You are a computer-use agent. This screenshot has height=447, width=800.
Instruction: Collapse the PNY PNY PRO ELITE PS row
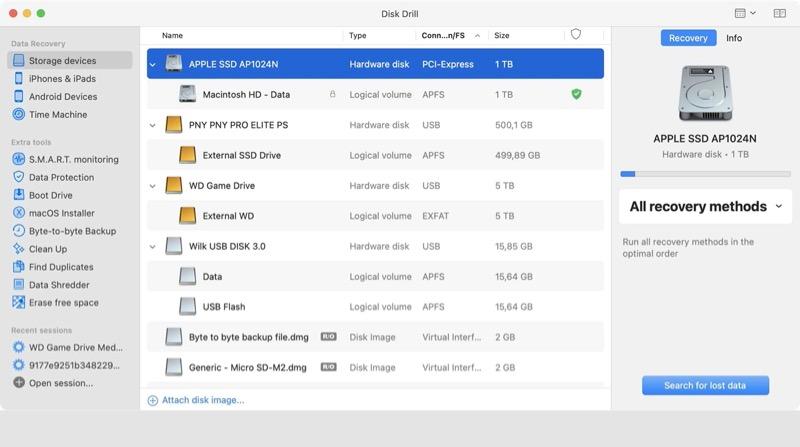(x=153, y=125)
